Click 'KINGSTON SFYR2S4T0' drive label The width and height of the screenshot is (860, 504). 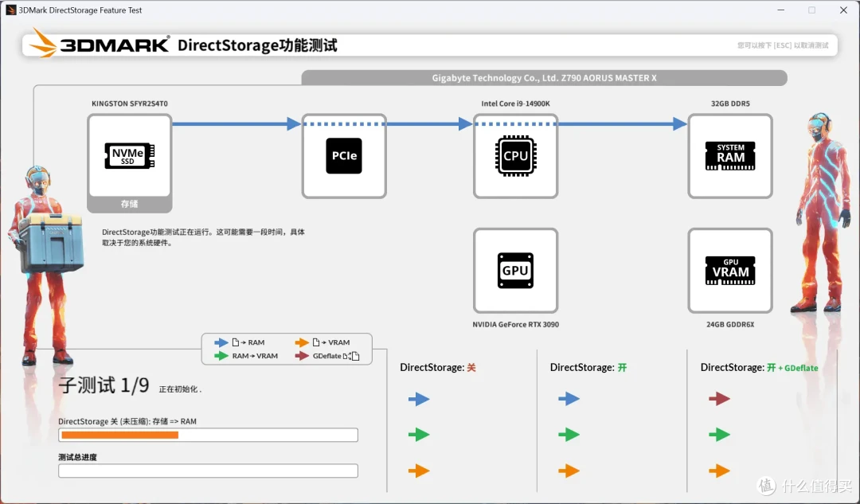tap(130, 104)
